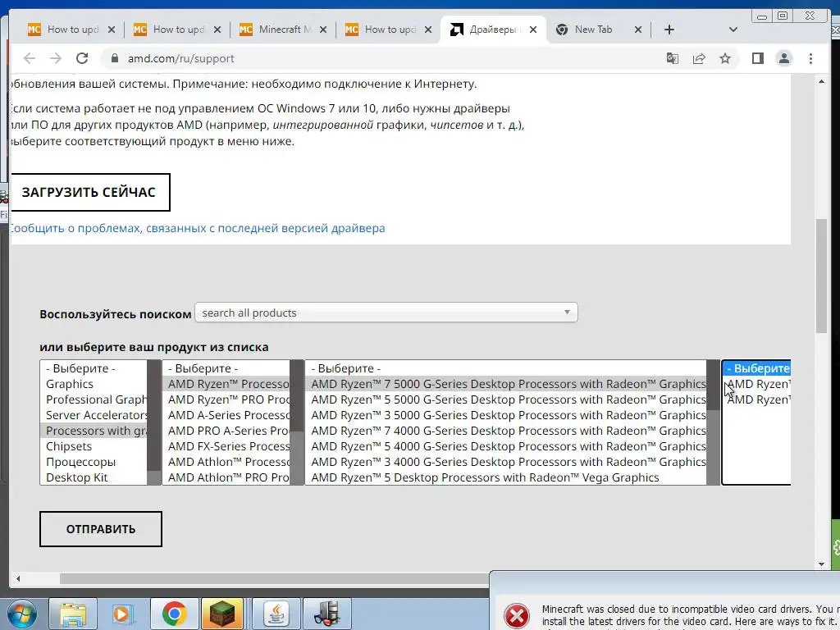Select Ryzen 7 4000 G-Series Desktop entry

coord(506,431)
